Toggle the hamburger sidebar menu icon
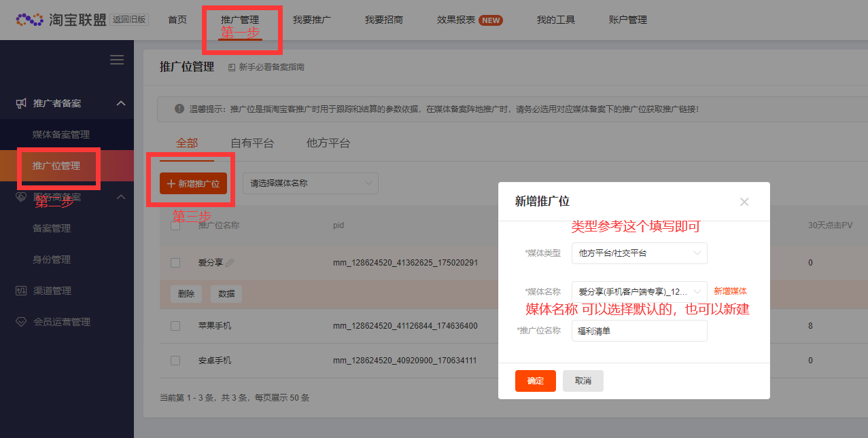 [117, 60]
